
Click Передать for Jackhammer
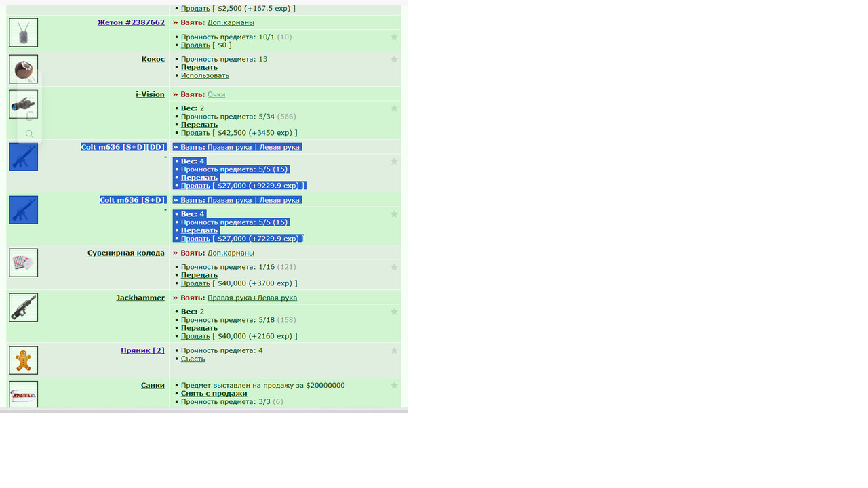[x=199, y=328]
